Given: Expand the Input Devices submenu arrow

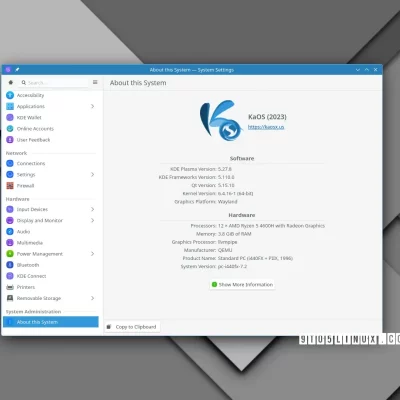Looking at the screenshot, I should (92, 209).
